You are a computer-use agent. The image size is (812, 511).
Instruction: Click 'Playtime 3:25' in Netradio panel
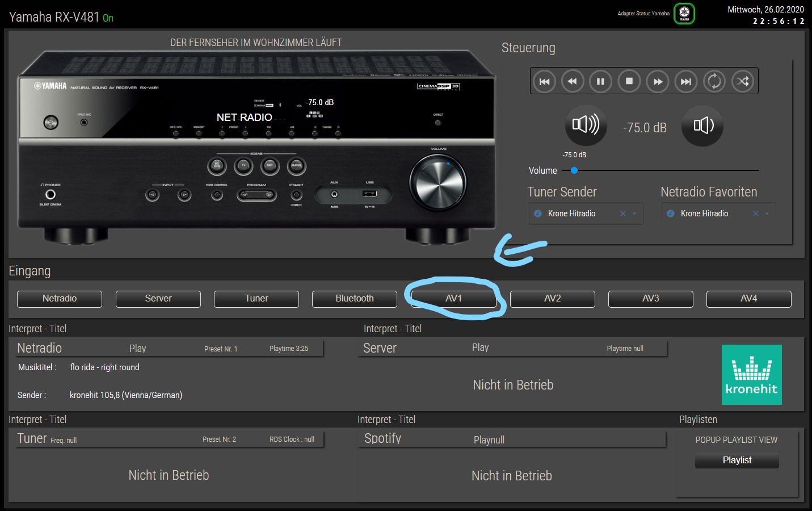(289, 349)
